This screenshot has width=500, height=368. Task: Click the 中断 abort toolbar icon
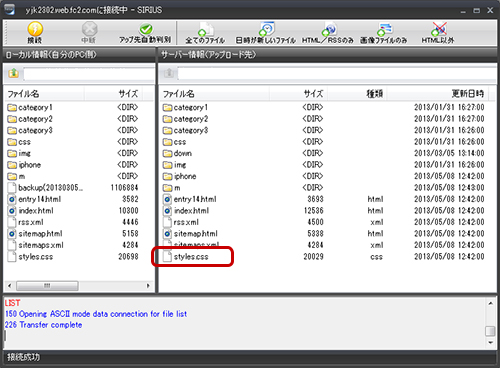click(x=89, y=33)
